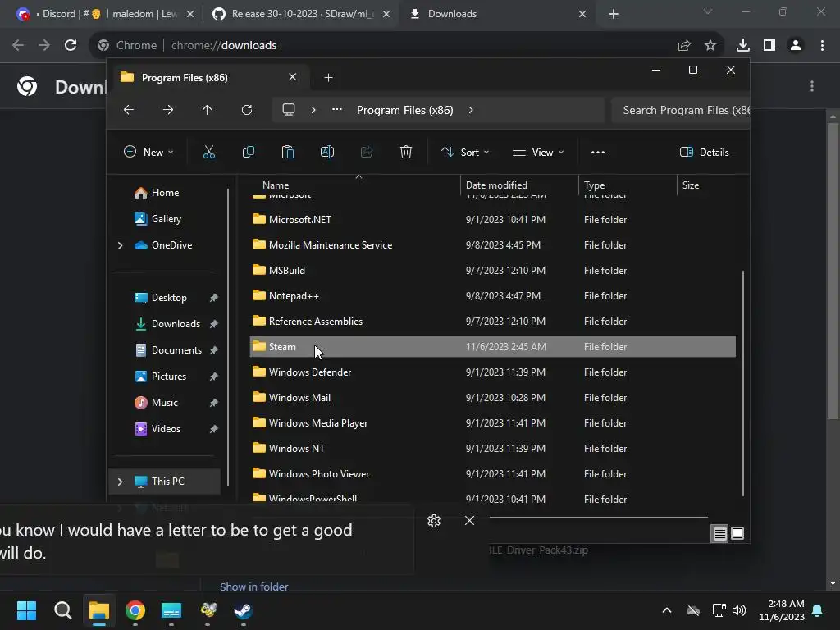This screenshot has width=840, height=630.
Task: Click the PC icon in address bar
Action: [289, 110]
